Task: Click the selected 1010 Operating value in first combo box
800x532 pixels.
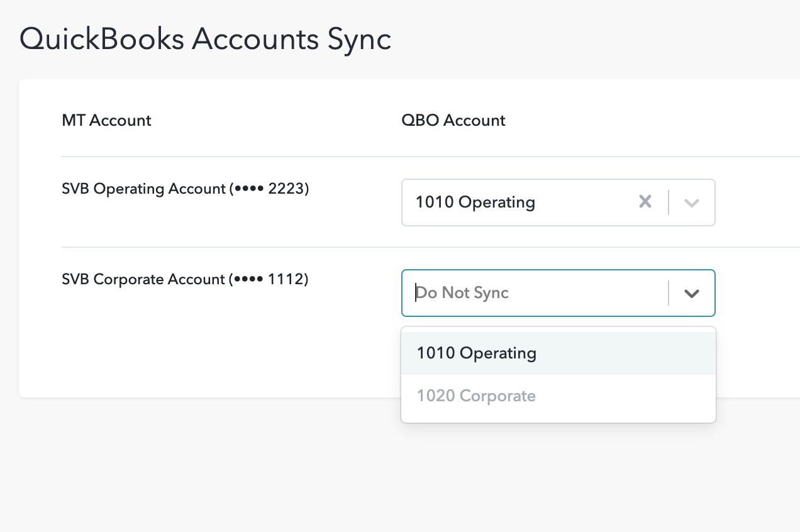Action: tap(475, 202)
